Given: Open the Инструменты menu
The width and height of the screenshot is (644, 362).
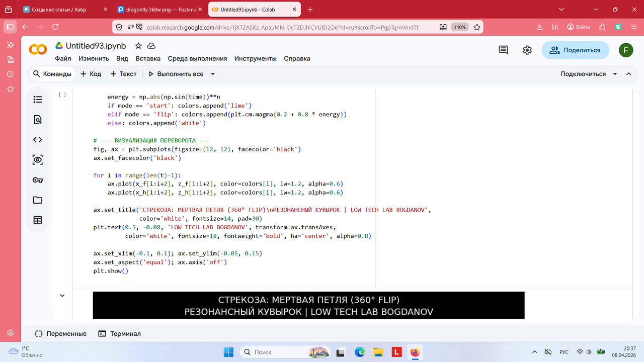Looking at the screenshot, I should coord(256,58).
